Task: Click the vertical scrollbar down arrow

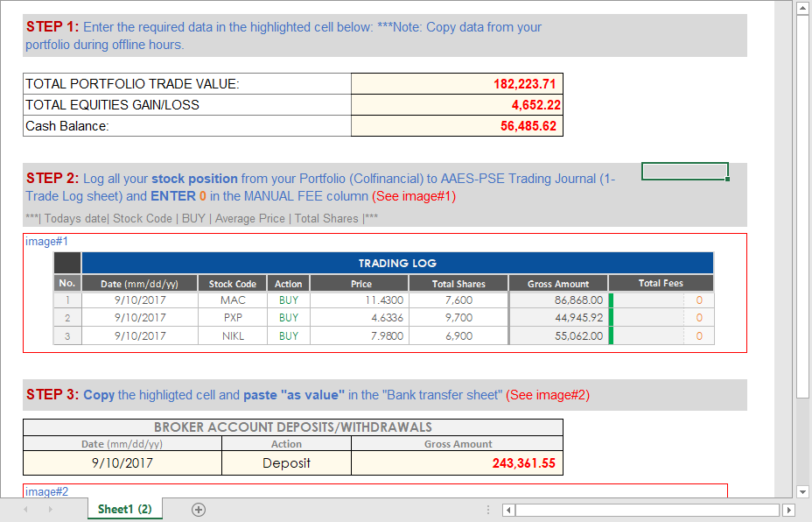Action: (802, 492)
